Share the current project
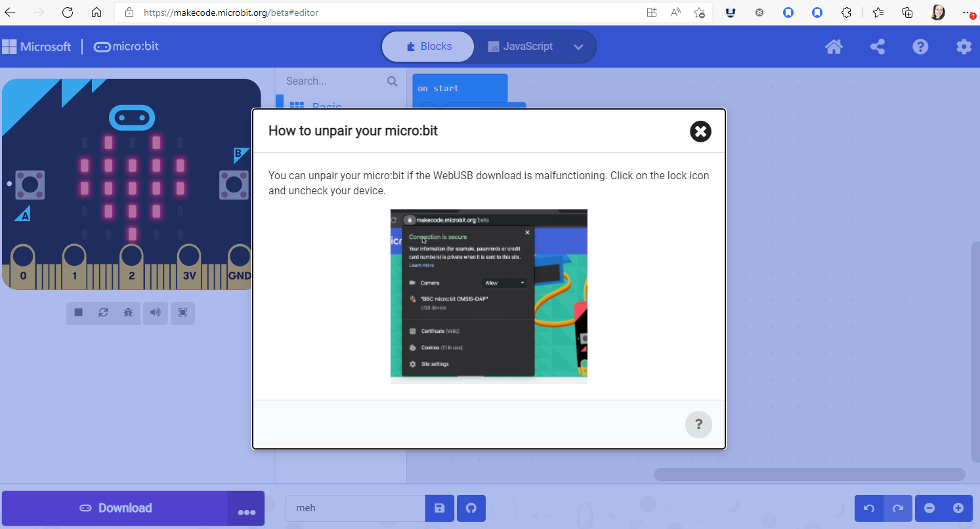This screenshot has width=980, height=529. 877,46
